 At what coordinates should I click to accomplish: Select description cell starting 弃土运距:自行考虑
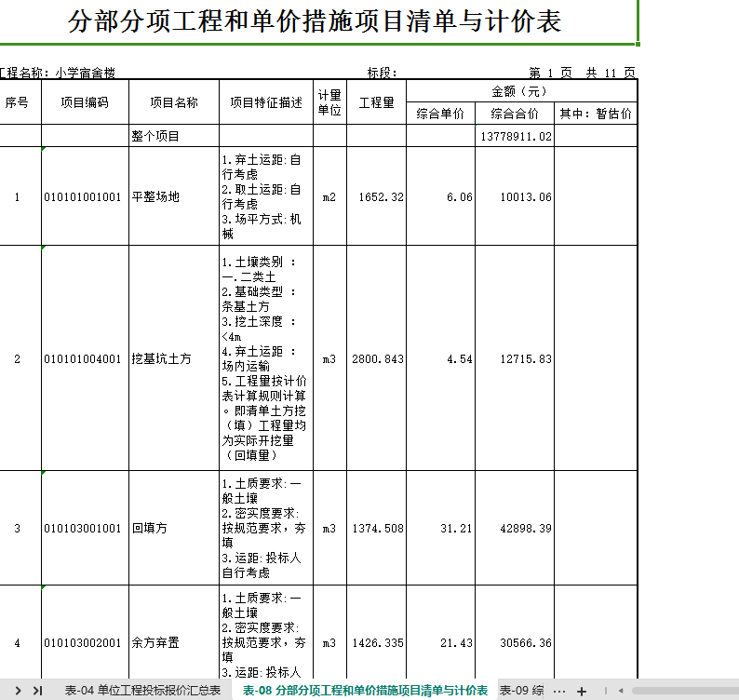point(266,196)
